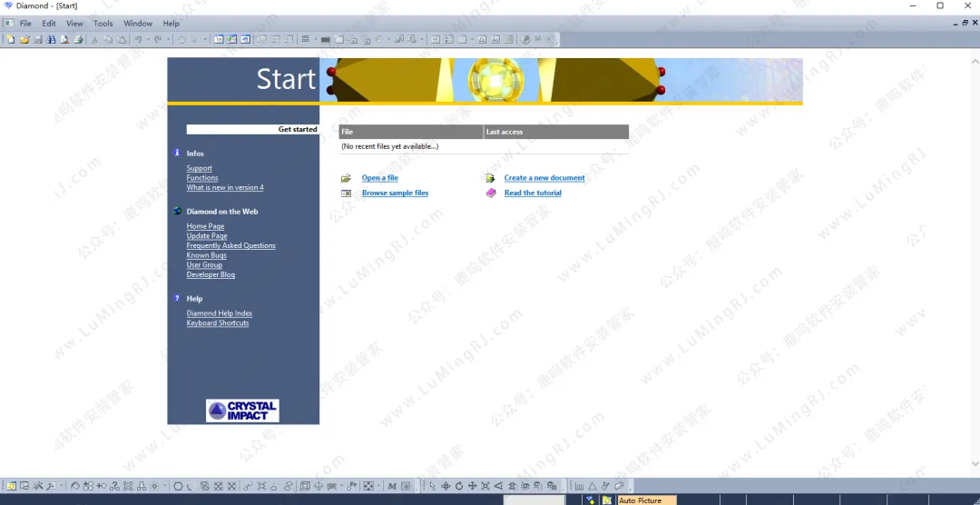Follow the What is new in version 4 link

point(225,188)
